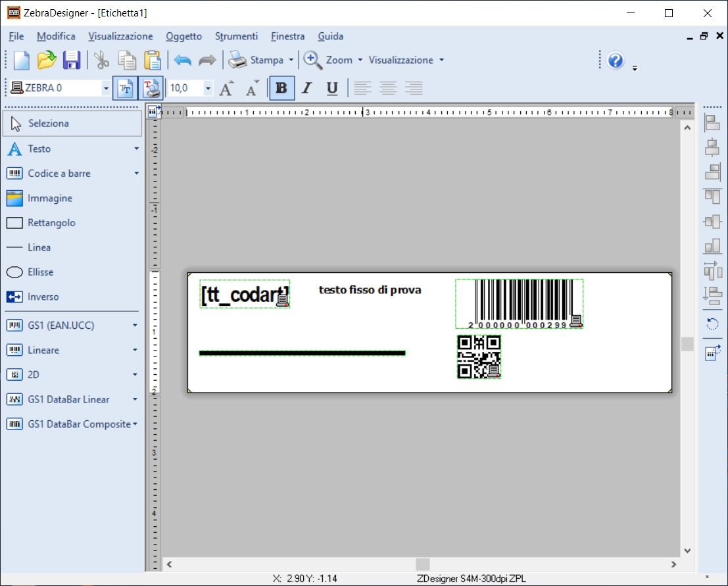The height and width of the screenshot is (586, 728).
Task: Open the font name ZEBRA 0 dropdown
Action: [106, 88]
